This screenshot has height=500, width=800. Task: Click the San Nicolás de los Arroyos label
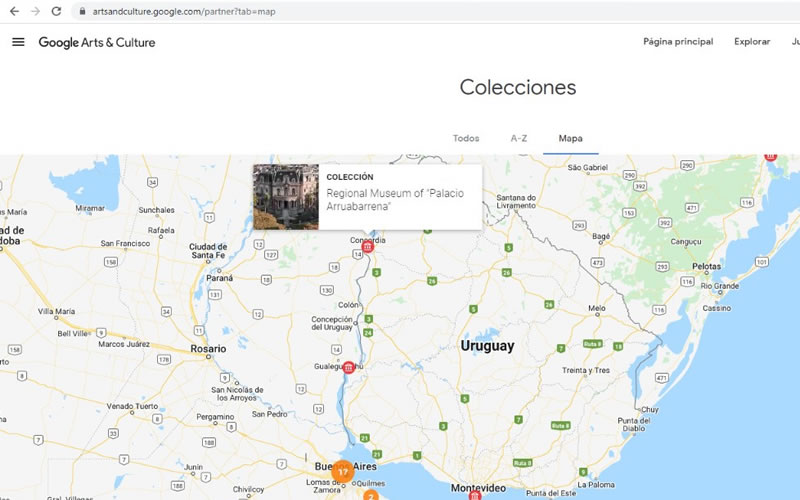(x=237, y=394)
